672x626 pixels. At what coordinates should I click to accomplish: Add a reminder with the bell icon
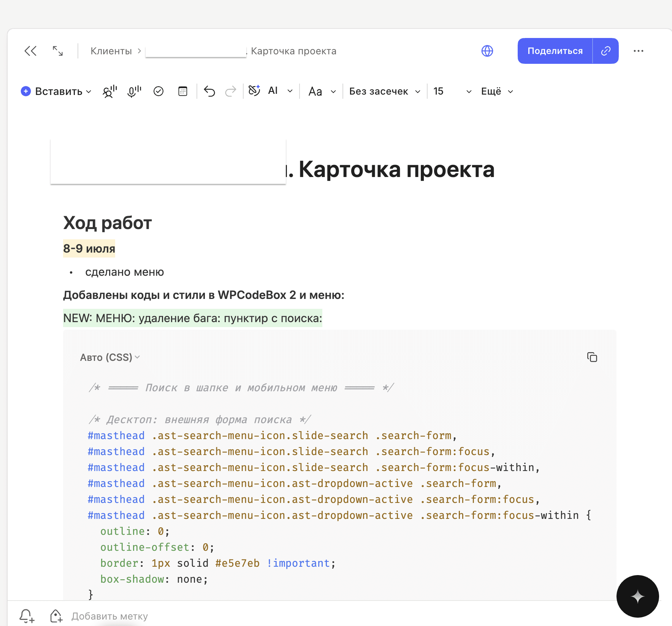click(27, 616)
